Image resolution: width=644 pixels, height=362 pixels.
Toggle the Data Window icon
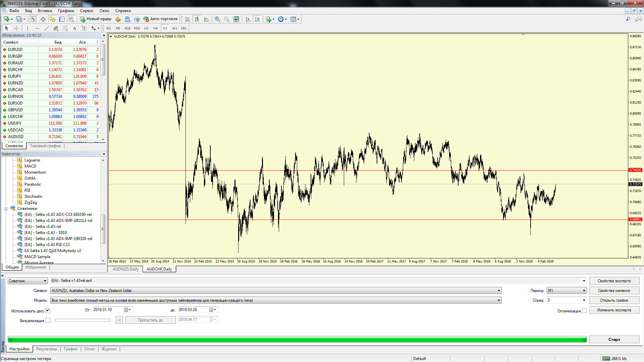(43, 19)
